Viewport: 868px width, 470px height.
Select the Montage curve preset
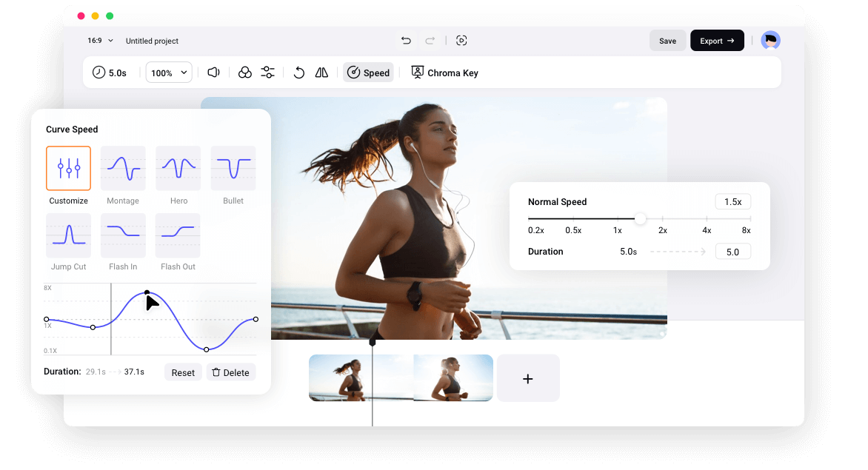(123, 168)
